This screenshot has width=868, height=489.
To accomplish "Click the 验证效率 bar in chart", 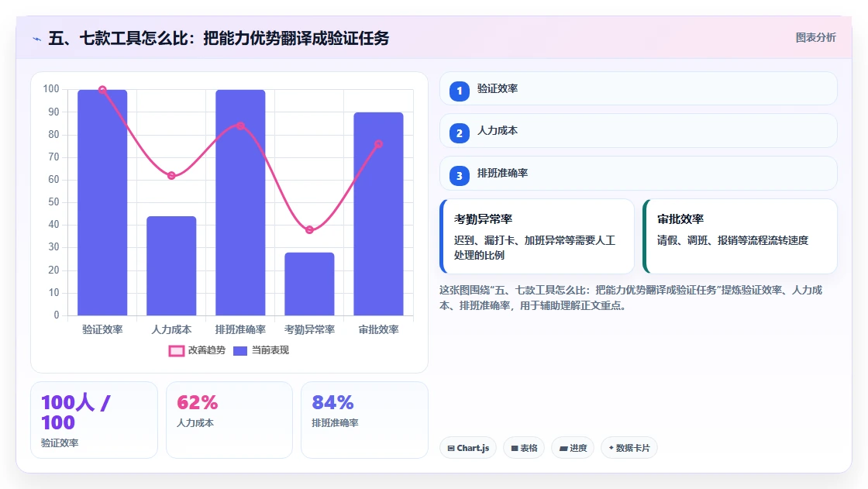I will pyautogui.click(x=102, y=203).
